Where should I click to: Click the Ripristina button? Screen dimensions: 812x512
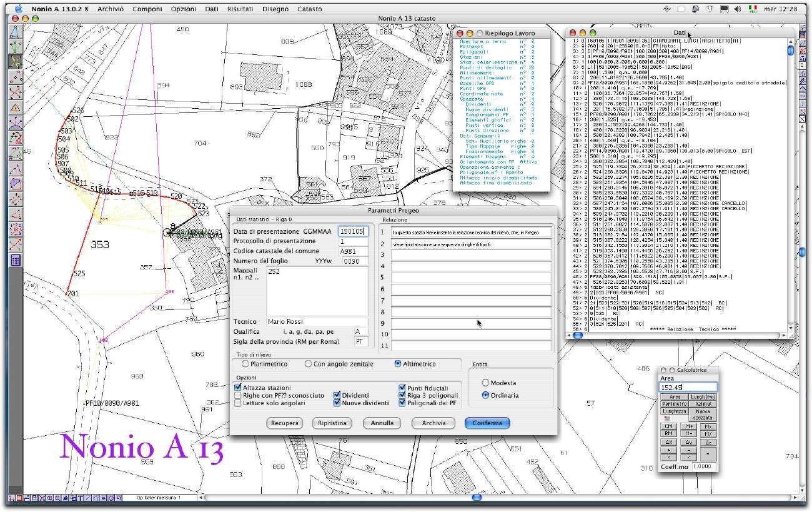332,423
